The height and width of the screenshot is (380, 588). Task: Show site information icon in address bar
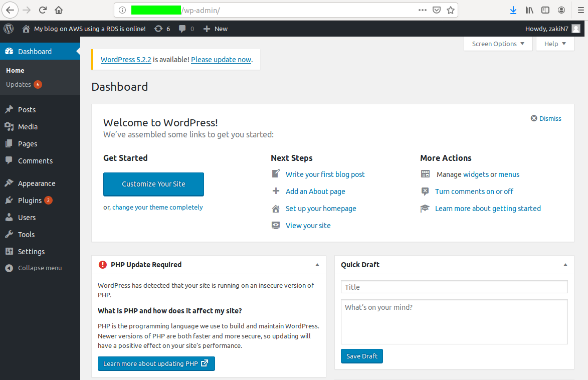click(122, 10)
